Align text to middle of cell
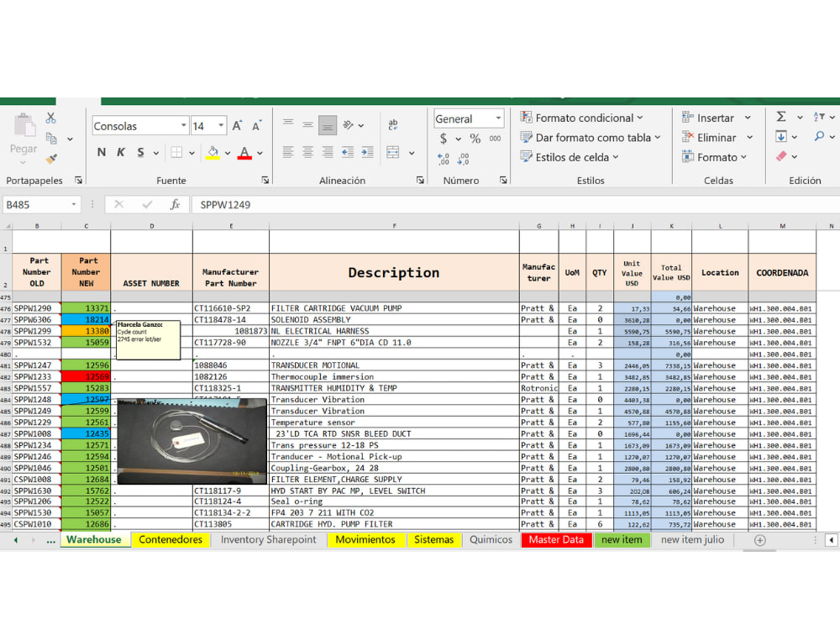Image resolution: width=840 pixels, height=630 pixels. click(307, 124)
